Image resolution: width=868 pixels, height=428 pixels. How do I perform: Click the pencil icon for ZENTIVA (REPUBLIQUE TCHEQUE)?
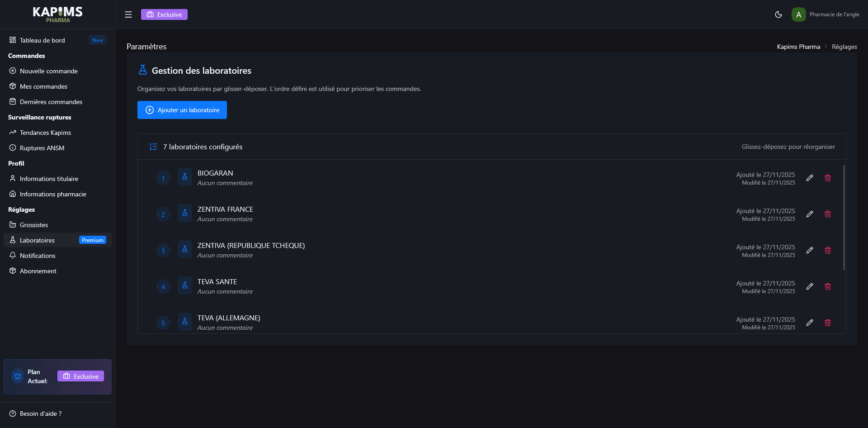810,250
